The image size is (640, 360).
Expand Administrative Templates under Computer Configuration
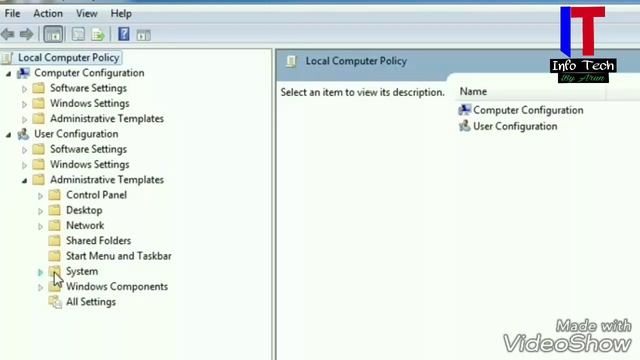click(x=24, y=120)
